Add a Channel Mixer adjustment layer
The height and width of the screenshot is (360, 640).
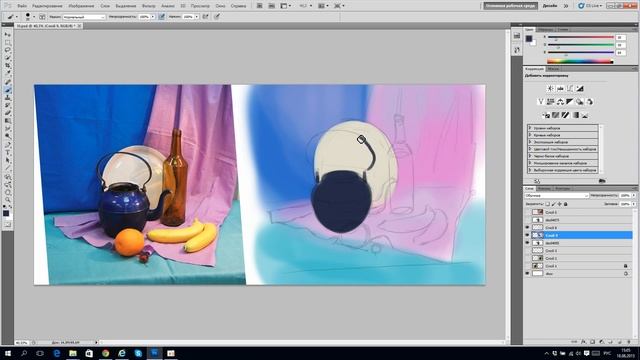point(589,102)
